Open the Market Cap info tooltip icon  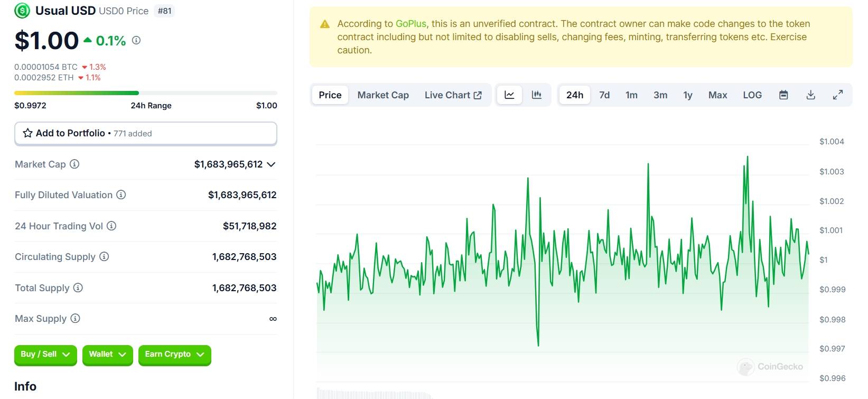click(x=74, y=164)
